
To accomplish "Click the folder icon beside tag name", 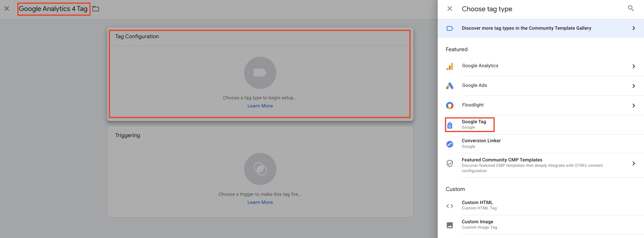I will [96, 9].
